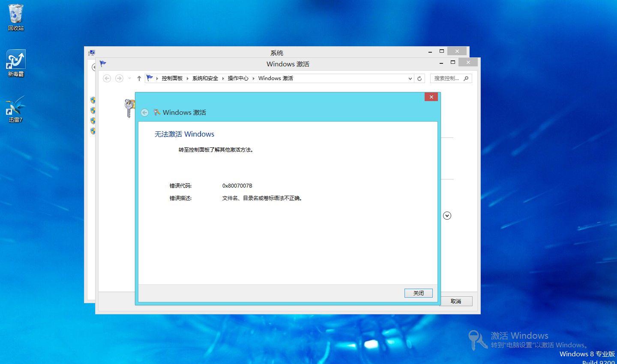
Task: Maximize the Windows 激活 explorer window
Action: [x=452, y=63]
